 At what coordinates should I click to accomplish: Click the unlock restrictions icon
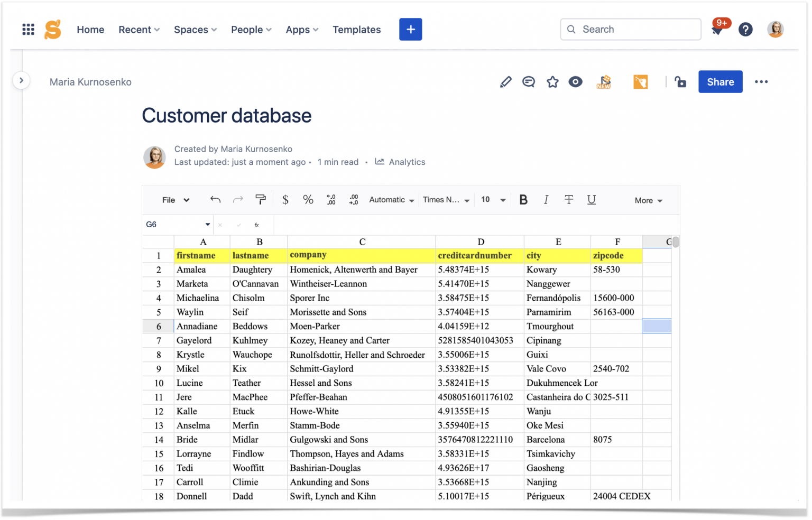point(680,82)
